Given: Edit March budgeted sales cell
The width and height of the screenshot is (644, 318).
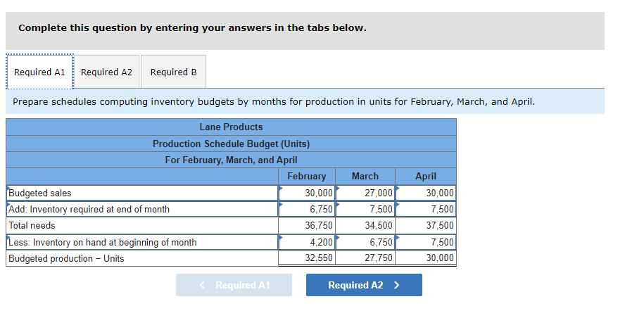Looking at the screenshot, I should point(366,193).
